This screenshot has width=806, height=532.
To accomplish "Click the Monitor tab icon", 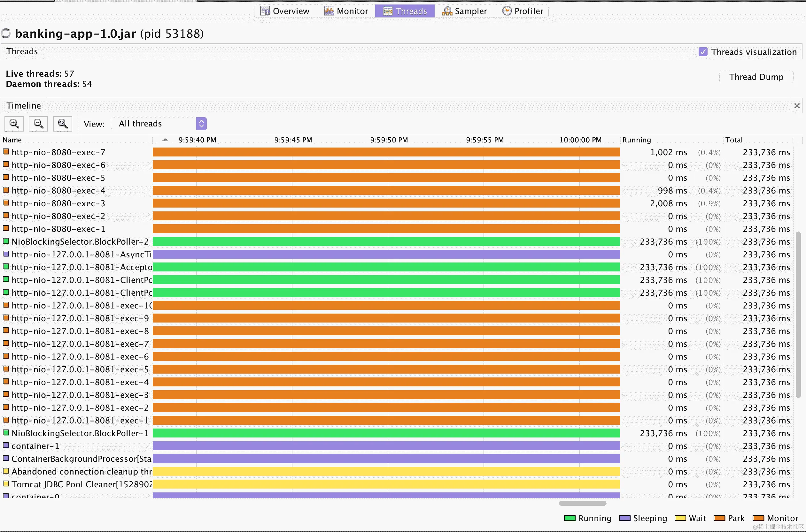I will (329, 11).
